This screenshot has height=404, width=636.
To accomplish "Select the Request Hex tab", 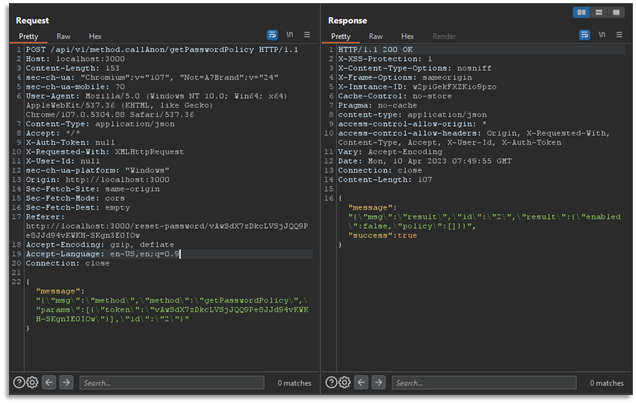I will pos(95,36).
